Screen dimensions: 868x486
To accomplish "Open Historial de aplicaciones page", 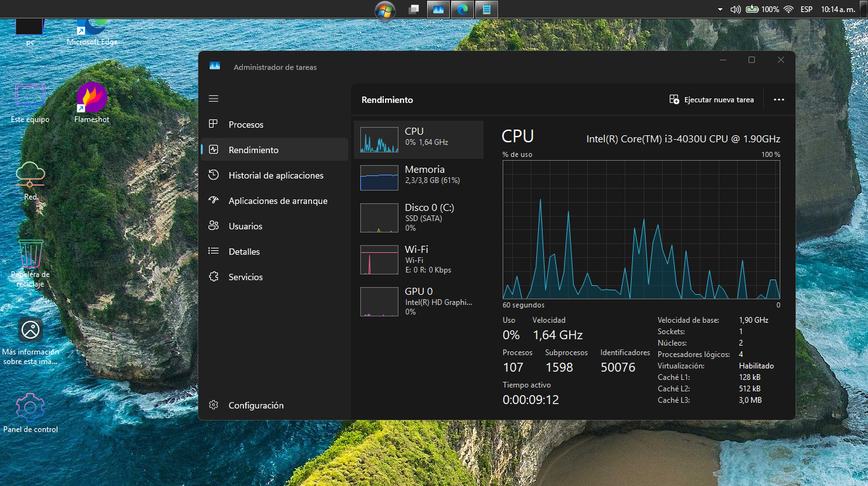I will [x=276, y=175].
